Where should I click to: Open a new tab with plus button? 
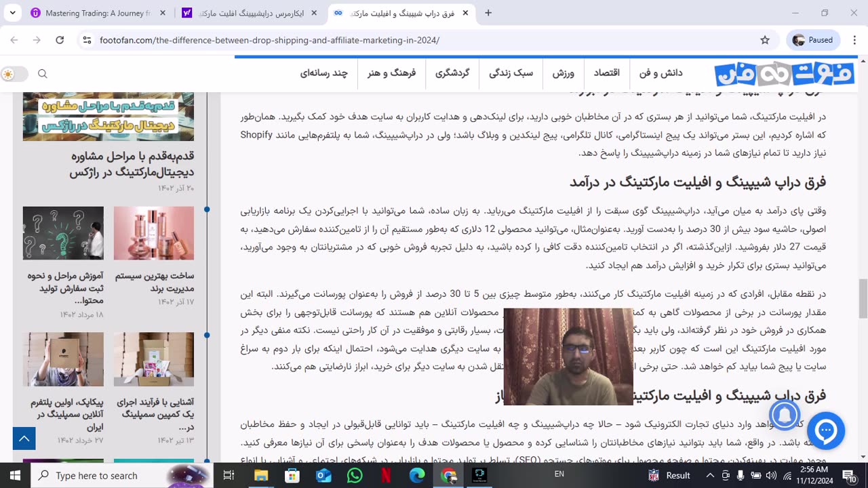coord(488,13)
